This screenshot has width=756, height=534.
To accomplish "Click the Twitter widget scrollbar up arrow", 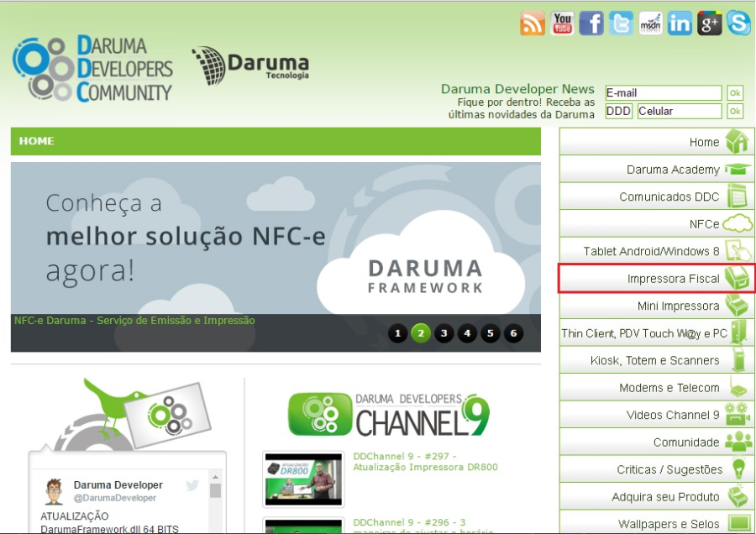I will pyautogui.click(x=216, y=477).
